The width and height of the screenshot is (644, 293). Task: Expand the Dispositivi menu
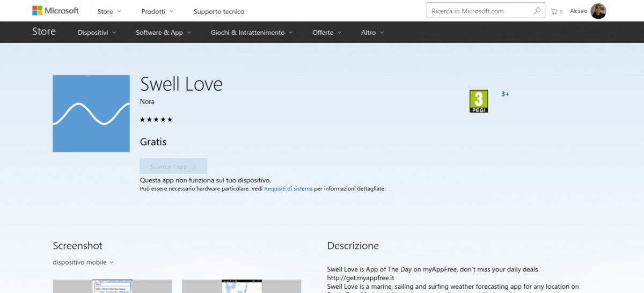(97, 33)
